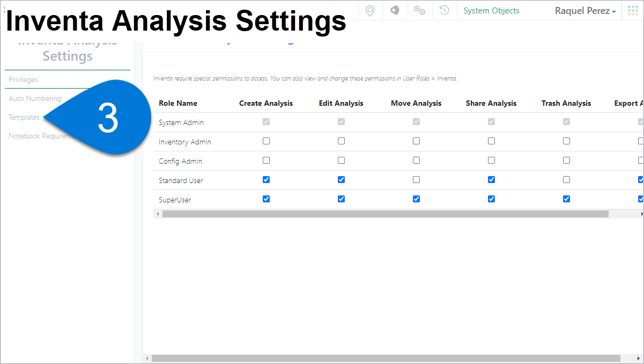Image resolution: width=644 pixels, height=364 pixels.
Task: Select the Inventory Admin role name
Action: [x=185, y=142]
